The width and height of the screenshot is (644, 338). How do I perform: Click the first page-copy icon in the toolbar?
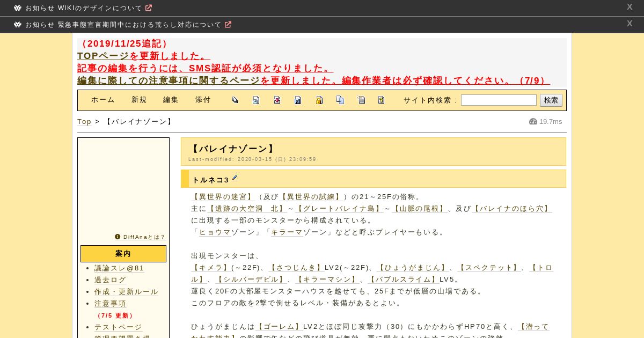pyautogui.click(x=235, y=100)
